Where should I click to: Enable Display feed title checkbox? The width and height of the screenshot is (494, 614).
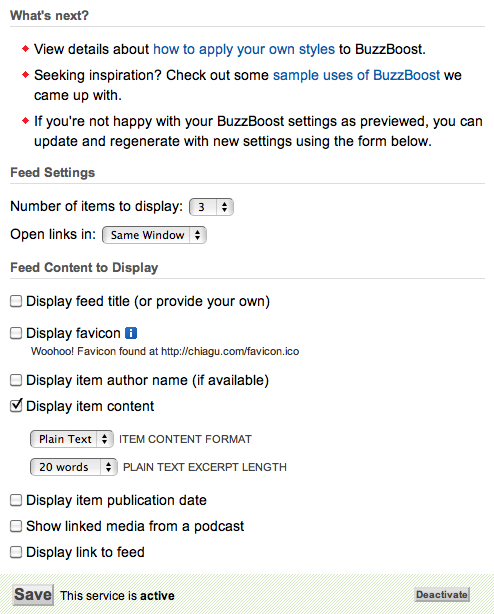[16, 301]
